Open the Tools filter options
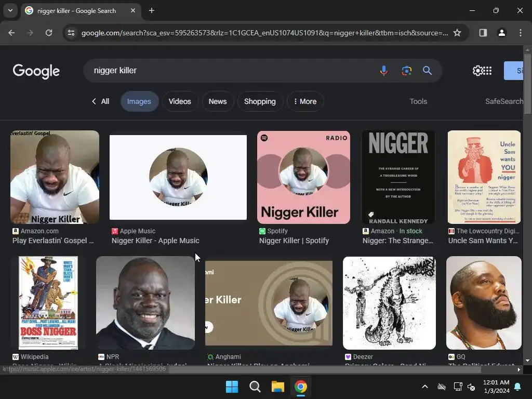The image size is (532, 399). [x=418, y=101]
